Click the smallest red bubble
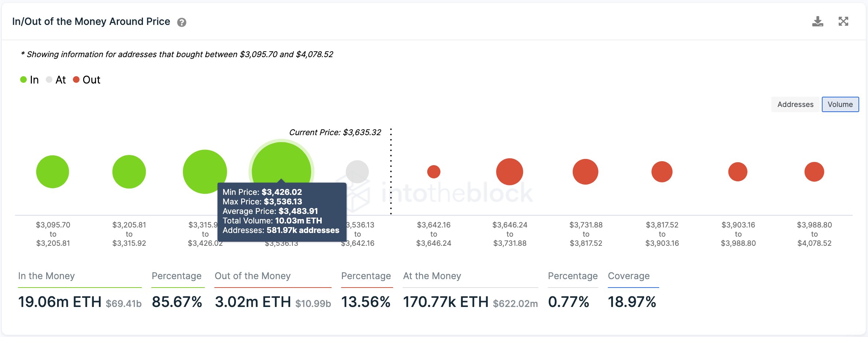The image size is (868, 337). [434, 172]
